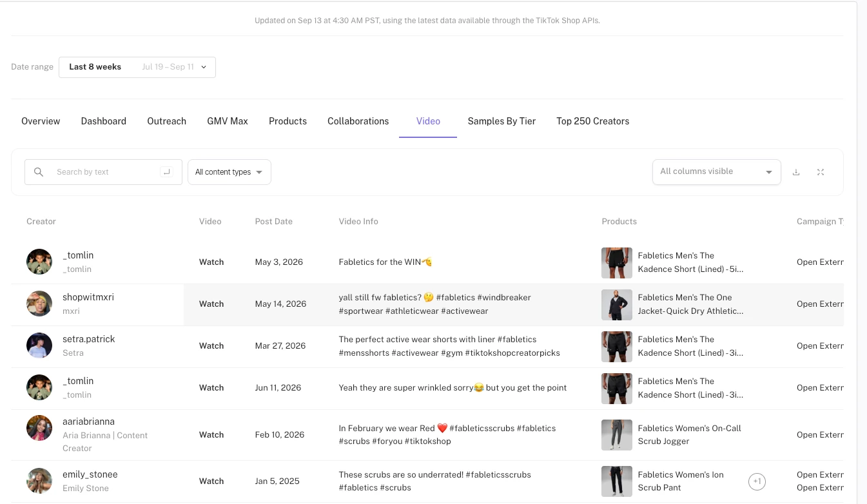Switch to the Products tab
This screenshot has height=504, width=867.
coord(287,121)
